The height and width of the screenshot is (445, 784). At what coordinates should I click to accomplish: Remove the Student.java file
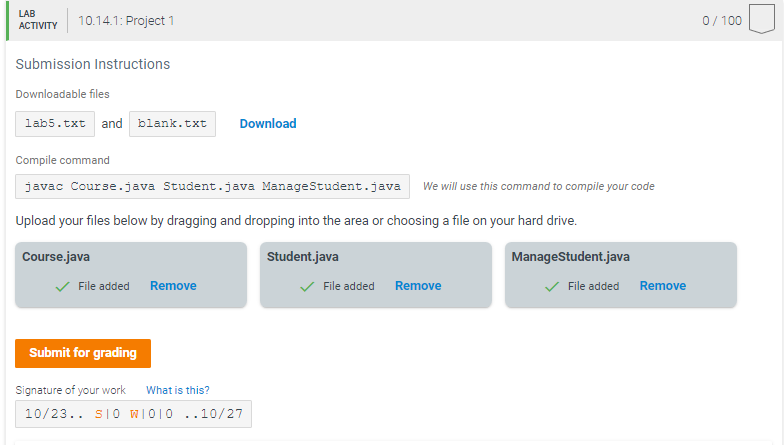[x=418, y=286]
